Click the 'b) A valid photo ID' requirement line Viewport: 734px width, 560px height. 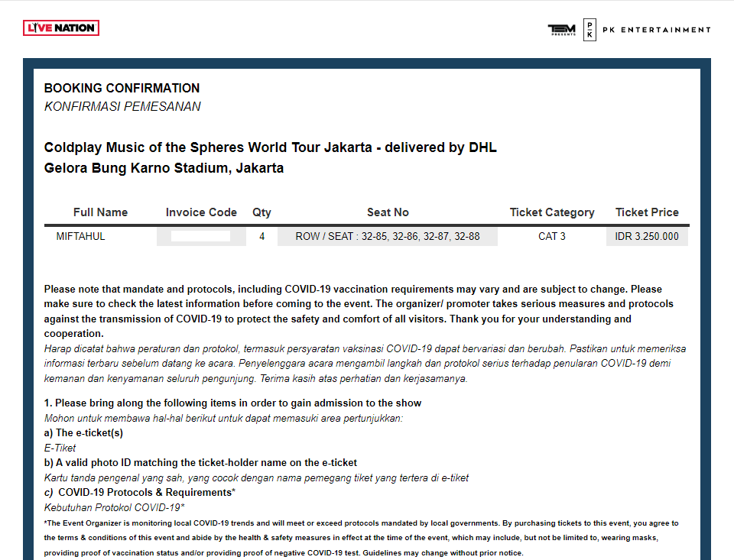click(x=200, y=463)
